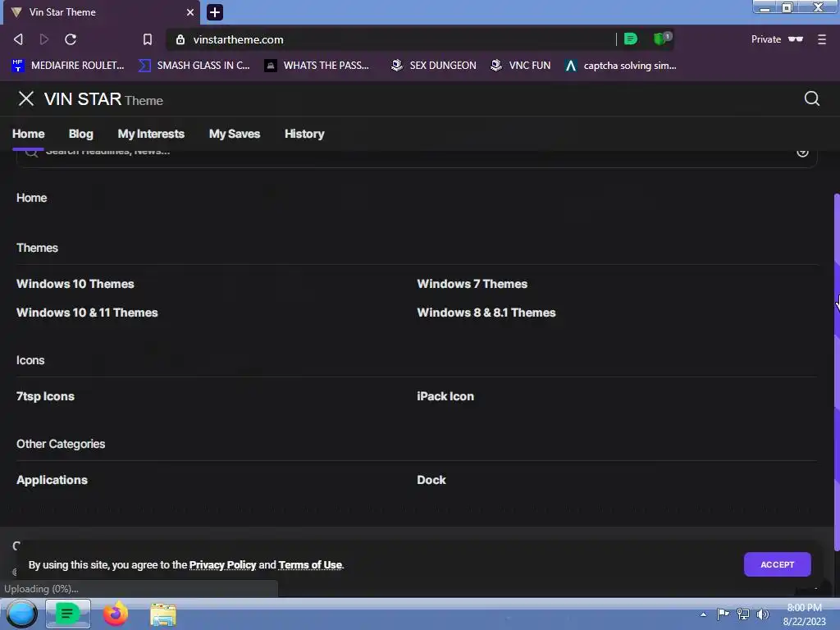
Task: Switch to the History tab
Action: pos(304,134)
